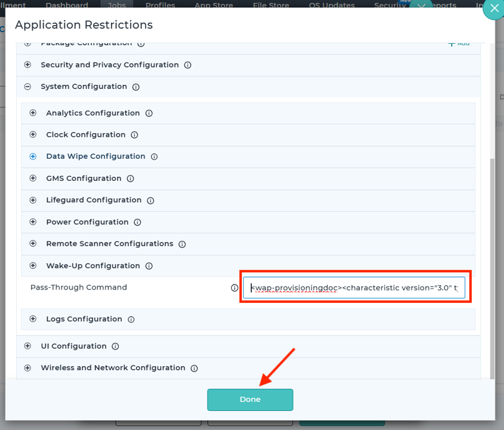Show info for Security and Privacy Configuration

(x=188, y=65)
